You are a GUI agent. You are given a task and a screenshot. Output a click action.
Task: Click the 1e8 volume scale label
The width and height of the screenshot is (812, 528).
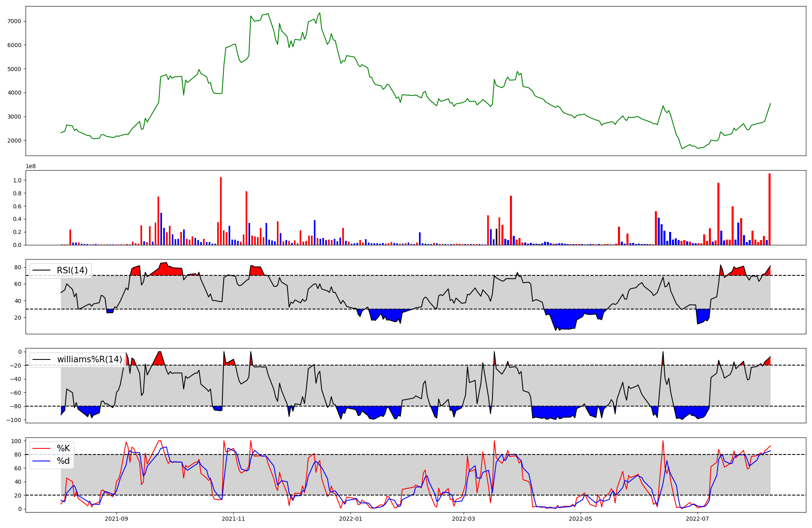[31, 167]
